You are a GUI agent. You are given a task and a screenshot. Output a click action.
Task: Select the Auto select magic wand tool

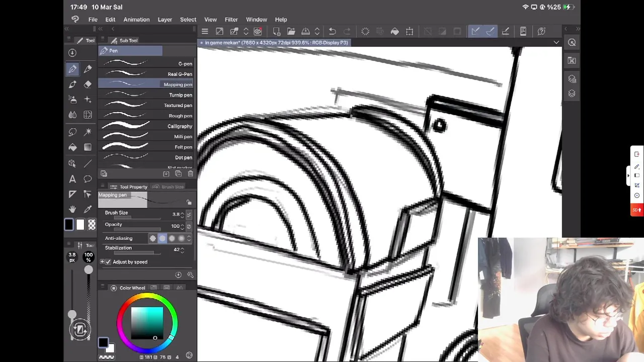point(88,132)
